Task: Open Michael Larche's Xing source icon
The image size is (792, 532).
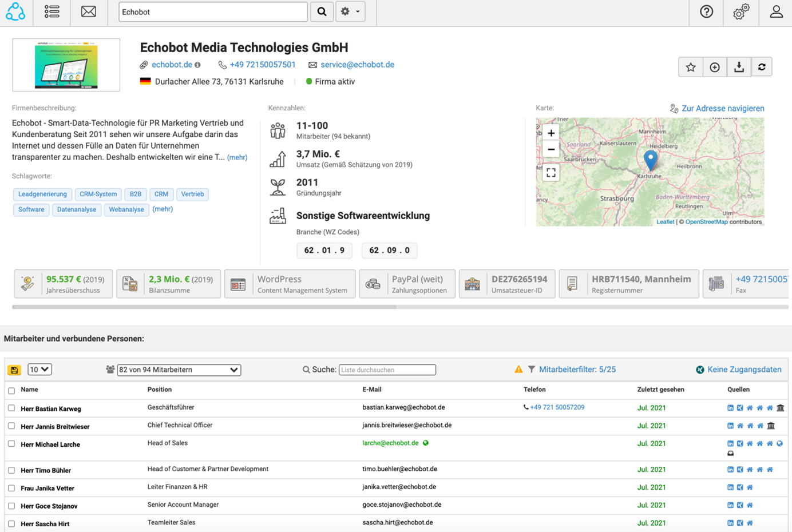Action: 739,443
